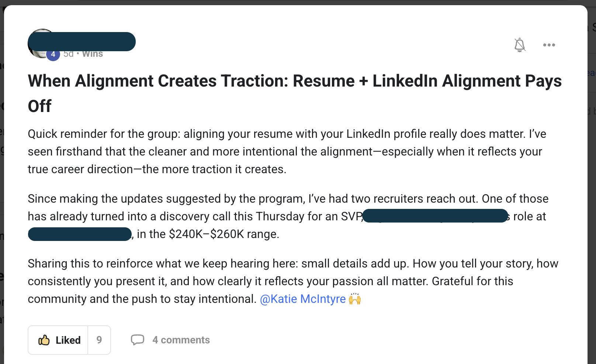Screen dimensions: 596x364
Task: Click the redacted author name in header
Action: point(82,42)
